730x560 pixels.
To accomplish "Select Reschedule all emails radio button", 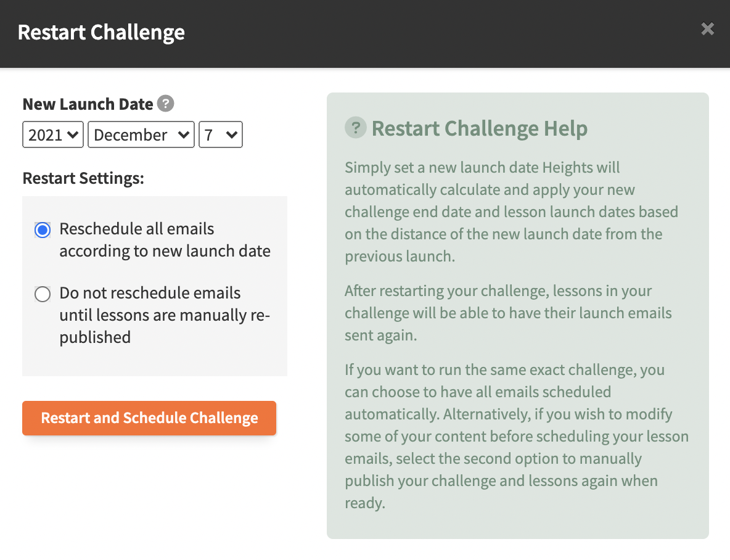I will 43,229.
